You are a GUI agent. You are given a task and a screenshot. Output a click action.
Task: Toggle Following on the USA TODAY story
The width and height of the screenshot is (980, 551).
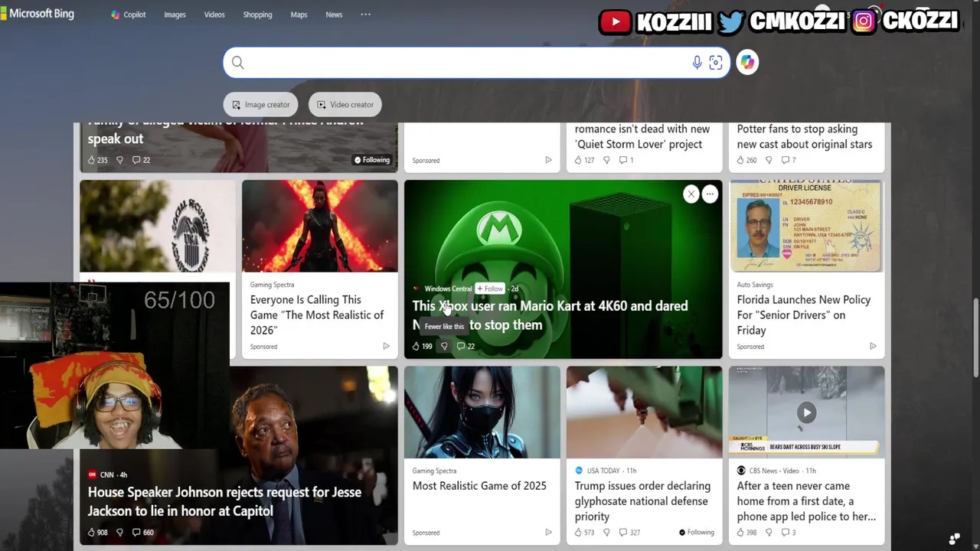coord(697,532)
